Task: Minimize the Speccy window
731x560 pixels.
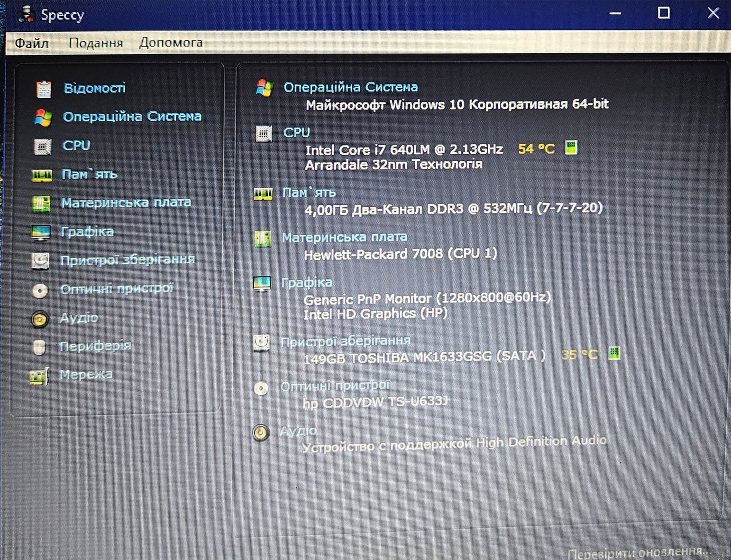Action: pyautogui.click(x=615, y=13)
